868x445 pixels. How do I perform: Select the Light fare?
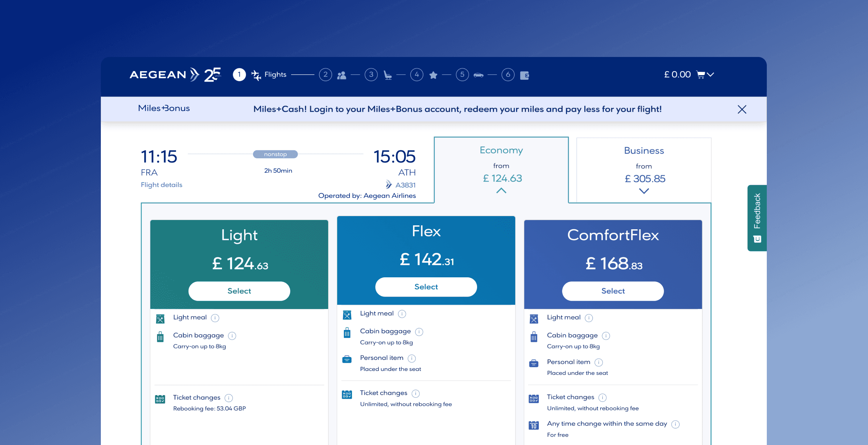tap(239, 291)
